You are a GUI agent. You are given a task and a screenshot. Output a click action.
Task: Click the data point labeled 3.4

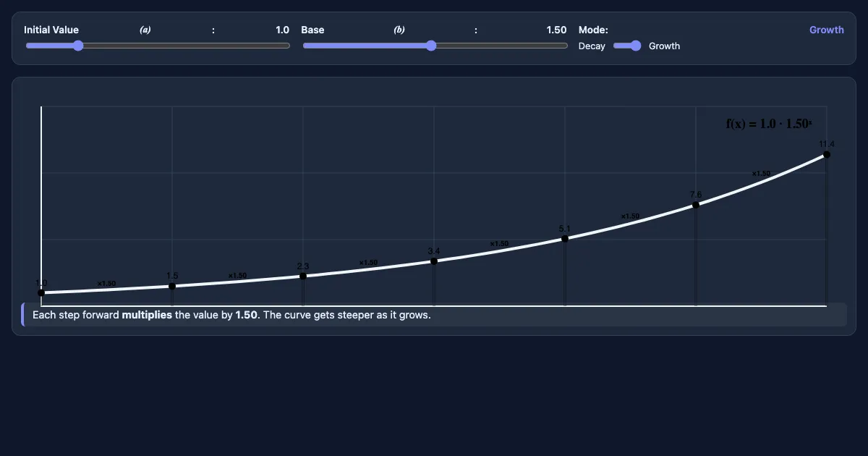434,261
